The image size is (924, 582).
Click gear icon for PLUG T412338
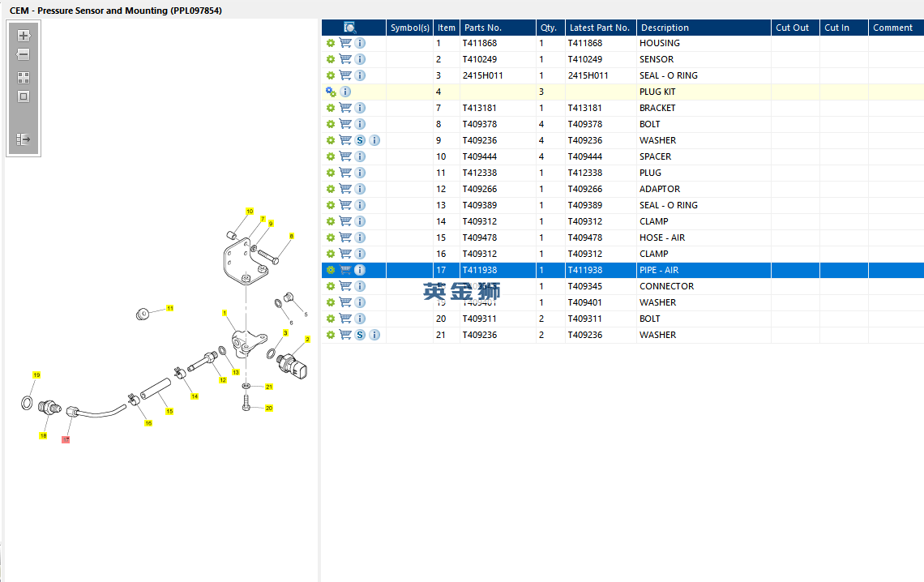pos(331,173)
